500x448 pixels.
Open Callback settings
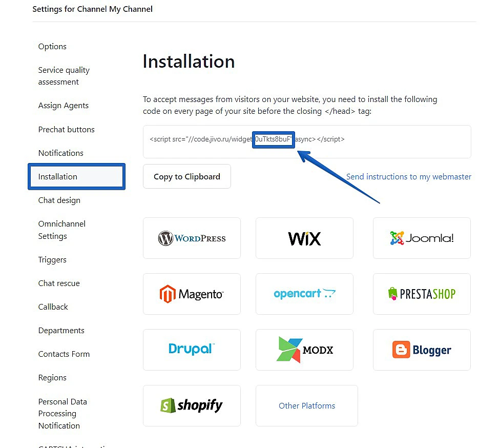tap(53, 307)
